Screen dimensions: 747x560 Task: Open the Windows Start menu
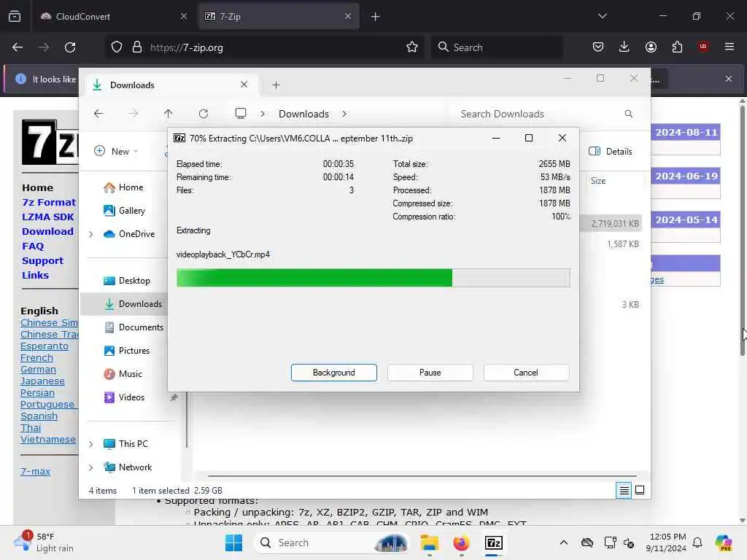point(233,542)
